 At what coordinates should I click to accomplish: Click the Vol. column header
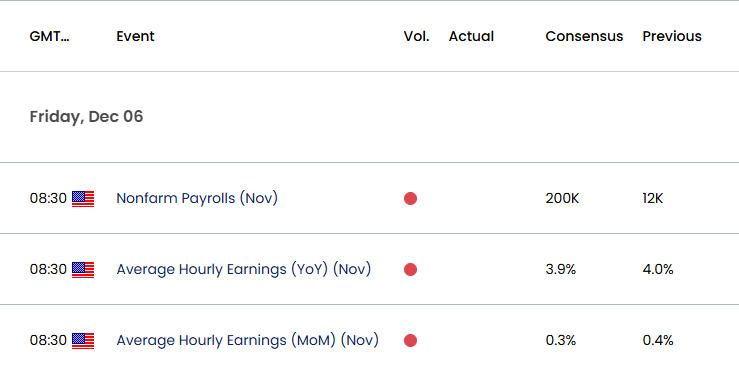pos(417,36)
